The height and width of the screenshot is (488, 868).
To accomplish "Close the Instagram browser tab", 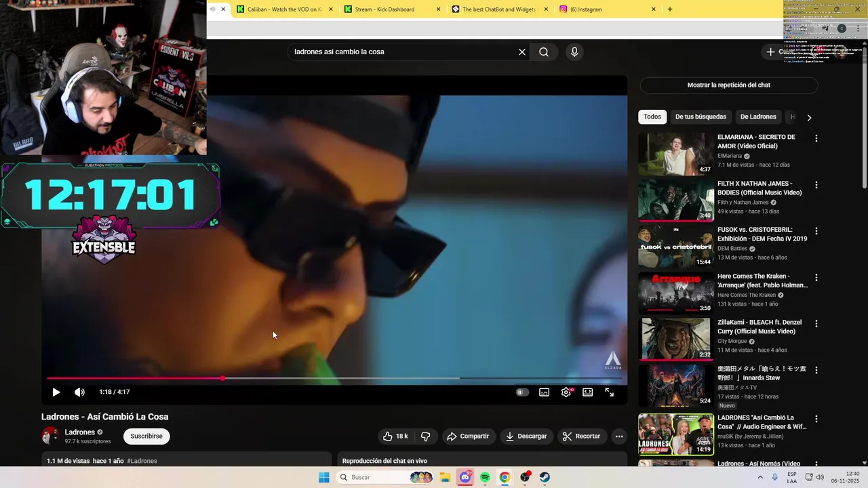I will pos(654,9).
